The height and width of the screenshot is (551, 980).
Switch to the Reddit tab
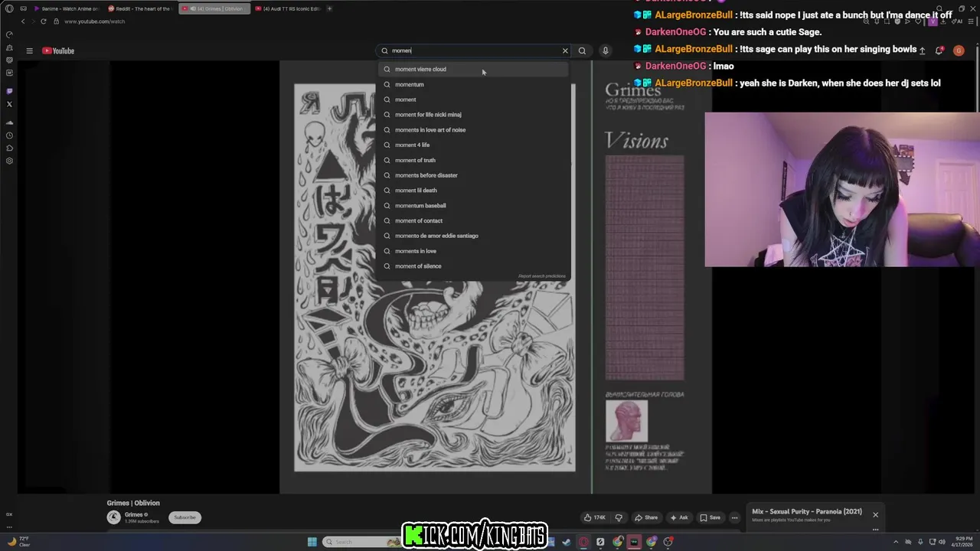(140, 8)
